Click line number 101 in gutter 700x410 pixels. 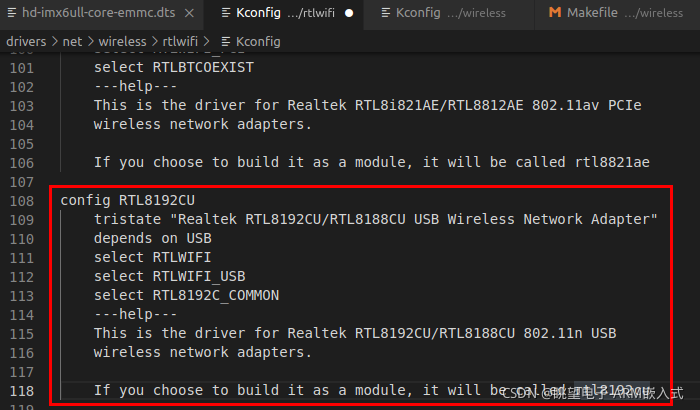[x=22, y=68]
